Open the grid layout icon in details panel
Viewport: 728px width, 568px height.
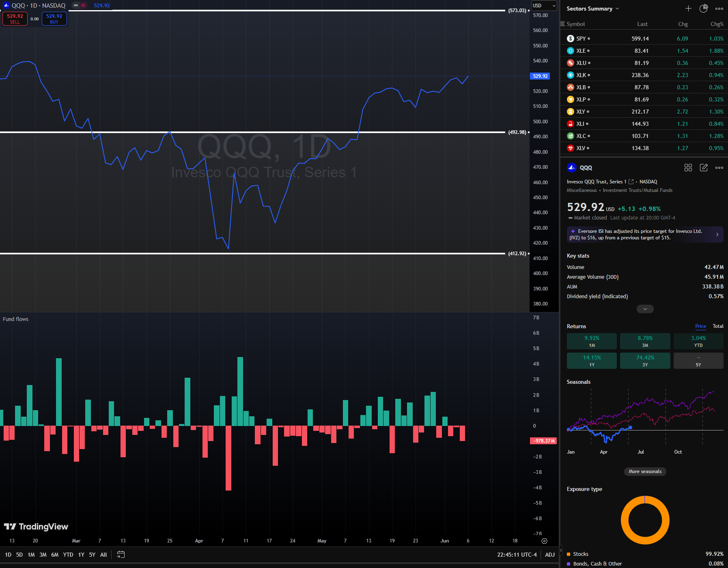pos(688,168)
